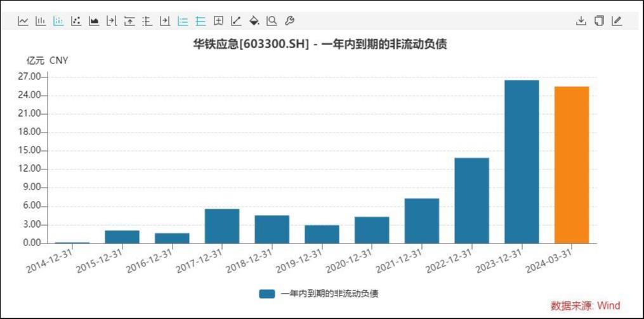The image size is (644, 319).
Task: Click the edit chart pencil icon
Action: click(x=616, y=21)
